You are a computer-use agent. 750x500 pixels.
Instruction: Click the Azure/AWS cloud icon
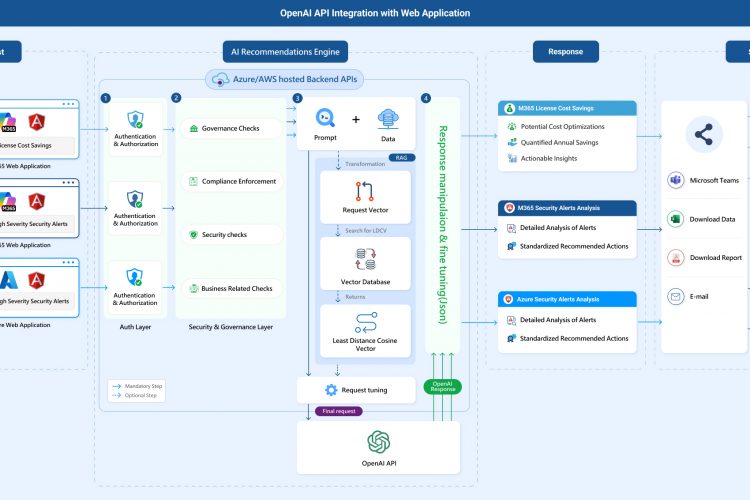(221, 79)
